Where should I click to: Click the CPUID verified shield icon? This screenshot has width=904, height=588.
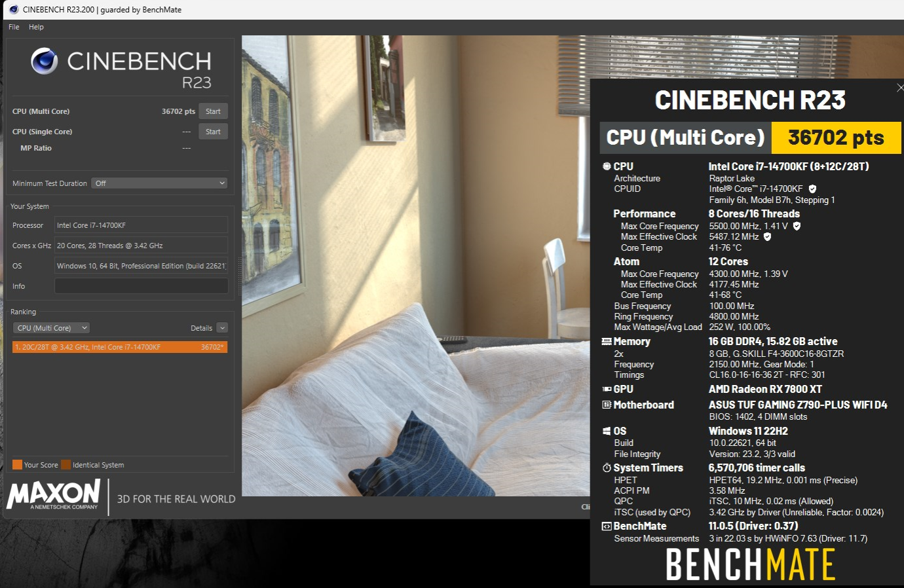click(x=812, y=189)
